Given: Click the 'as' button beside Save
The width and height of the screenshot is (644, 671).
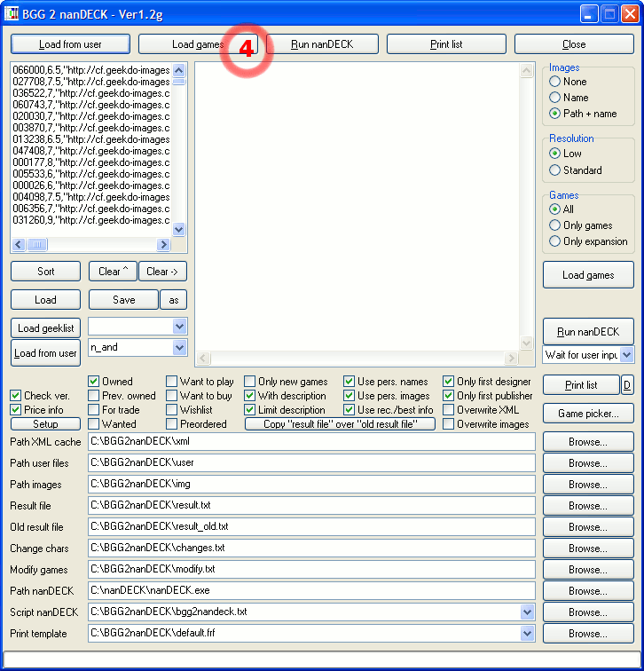Looking at the screenshot, I should tap(173, 300).
